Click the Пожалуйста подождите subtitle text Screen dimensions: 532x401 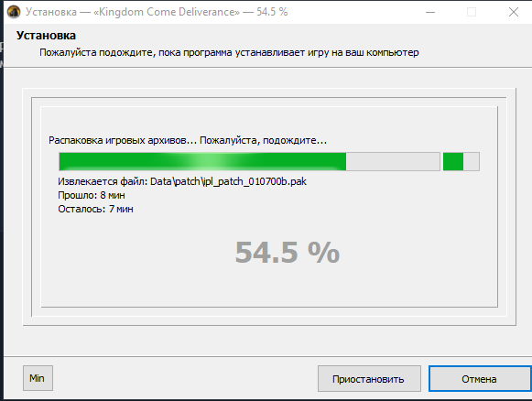tap(229, 52)
